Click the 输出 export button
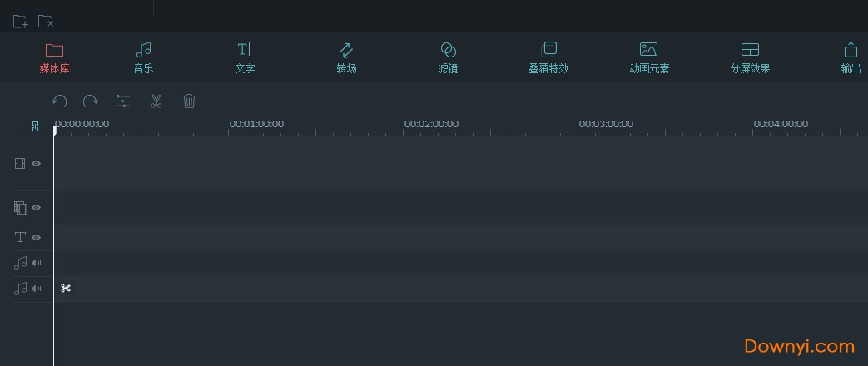The height and width of the screenshot is (366, 868). pos(851,57)
